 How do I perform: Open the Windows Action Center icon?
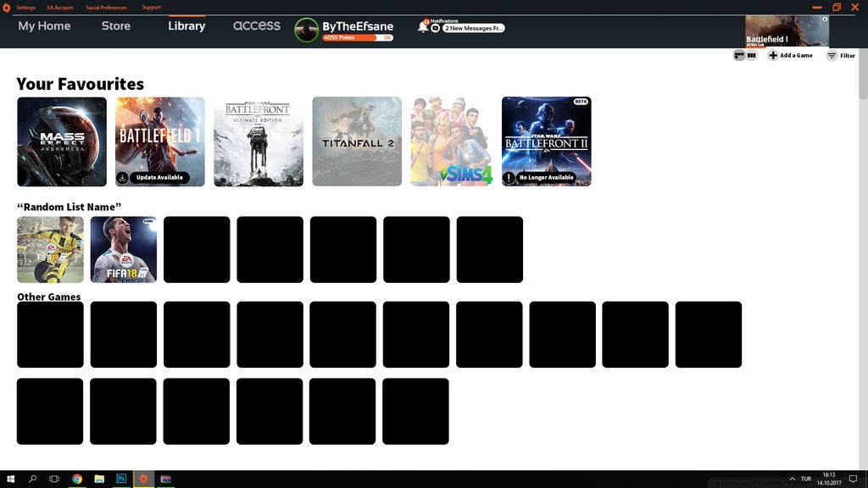(853, 480)
